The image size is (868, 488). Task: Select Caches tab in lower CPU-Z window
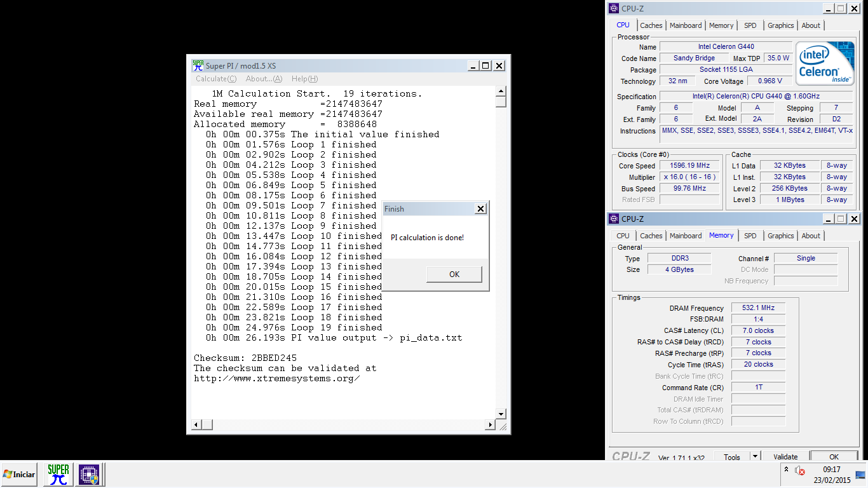(651, 236)
